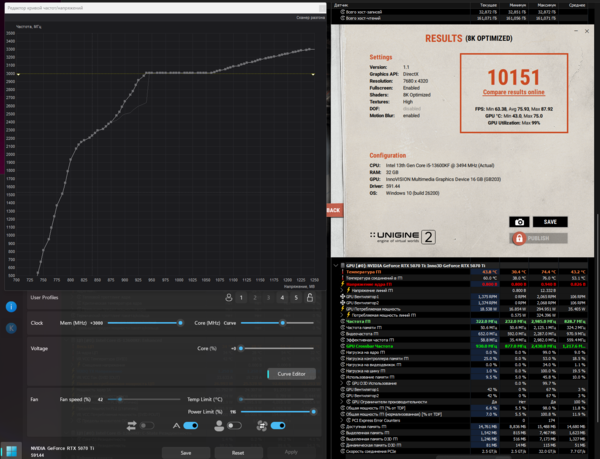Click clock icon on green Частота row
The width and height of the screenshot is (600, 459).
(x=343, y=321)
